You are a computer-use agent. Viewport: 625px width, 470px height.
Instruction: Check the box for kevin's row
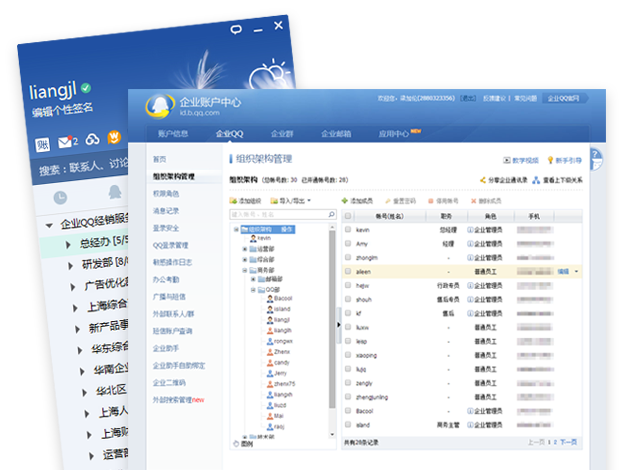[x=348, y=230]
